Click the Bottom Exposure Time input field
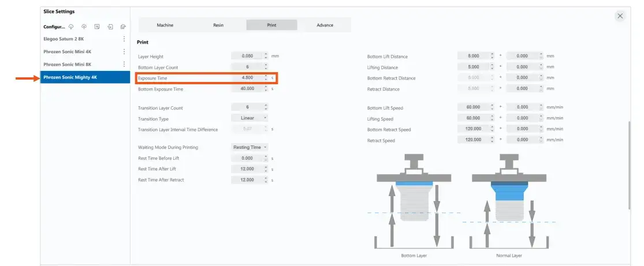Viewport: 644px width, 266px height. [x=247, y=89]
